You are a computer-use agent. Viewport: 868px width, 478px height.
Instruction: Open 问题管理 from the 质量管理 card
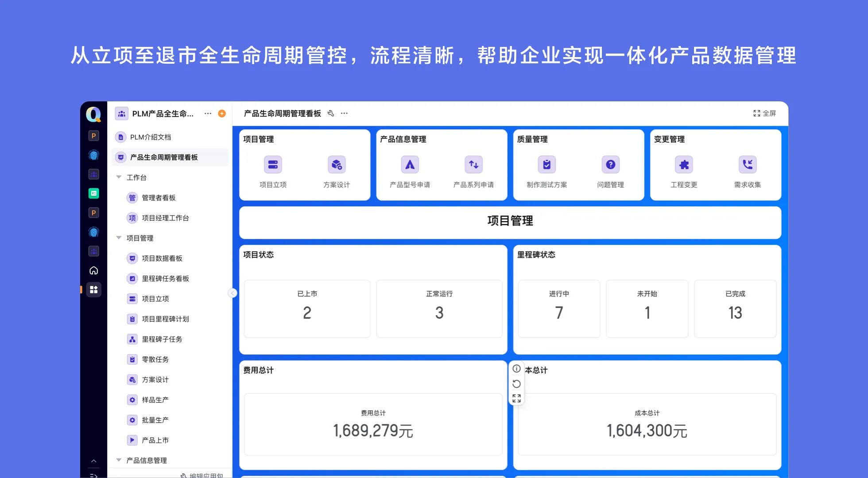coord(611,164)
